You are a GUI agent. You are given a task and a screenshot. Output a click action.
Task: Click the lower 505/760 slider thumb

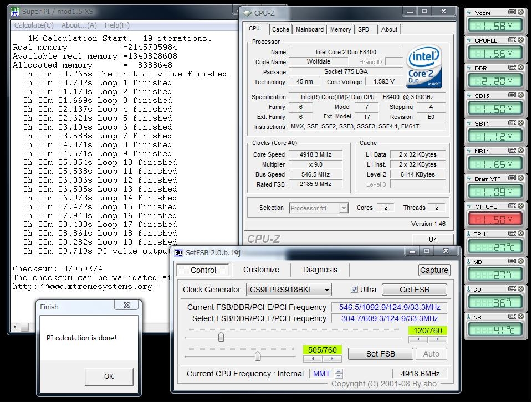258,356
